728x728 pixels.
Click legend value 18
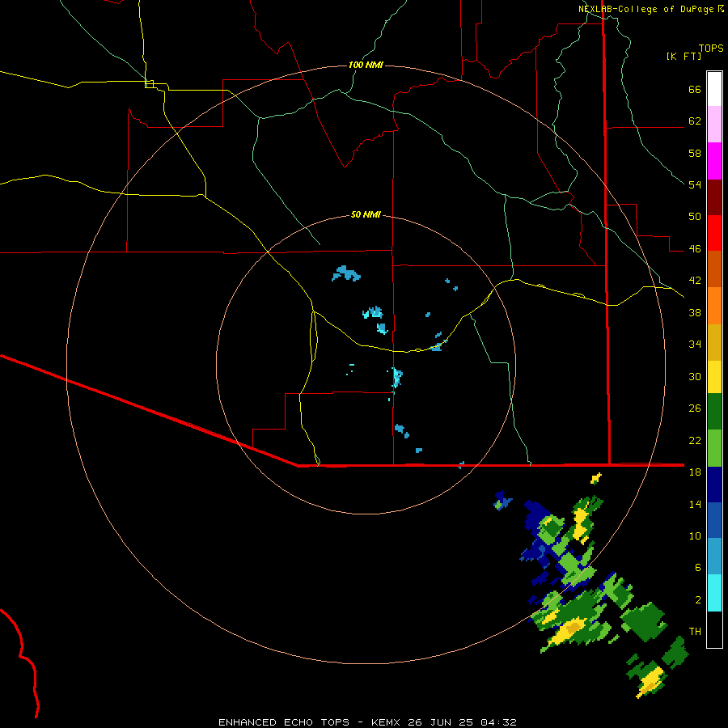point(695,472)
